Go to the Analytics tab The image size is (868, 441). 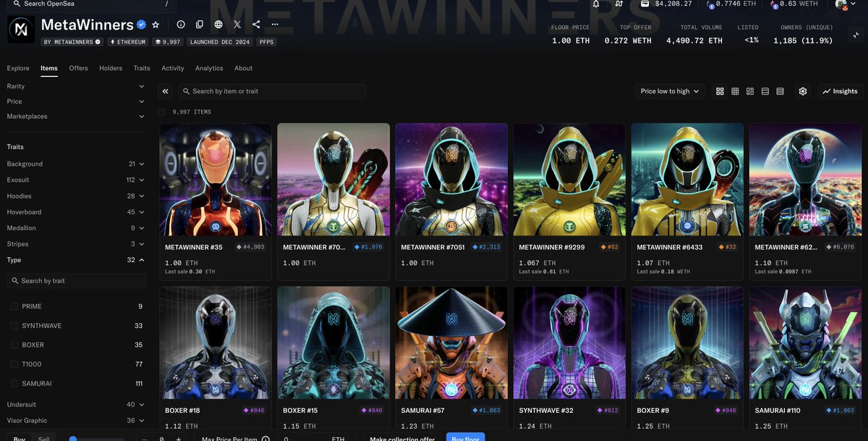click(209, 68)
